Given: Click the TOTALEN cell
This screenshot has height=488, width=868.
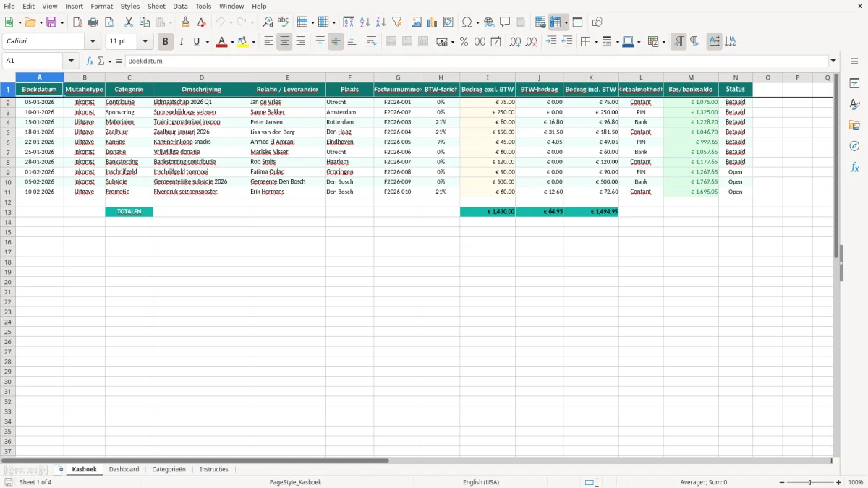Looking at the screenshot, I should (129, 212).
